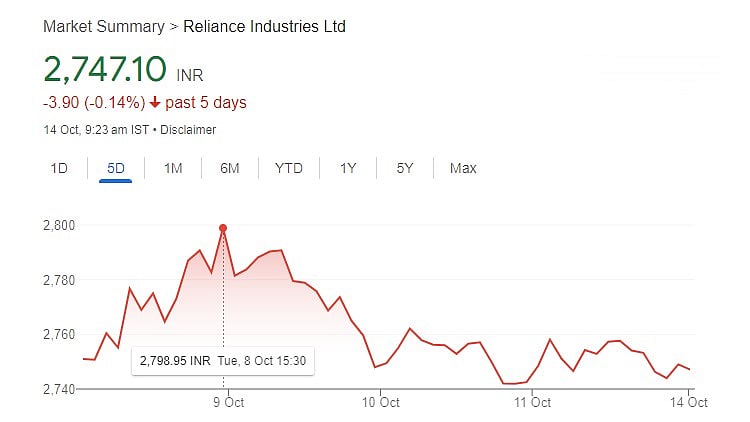Screen dimensions: 750x422
Task: Select the 5D time range tab
Action: pyautogui.click(x=116, y=168)
